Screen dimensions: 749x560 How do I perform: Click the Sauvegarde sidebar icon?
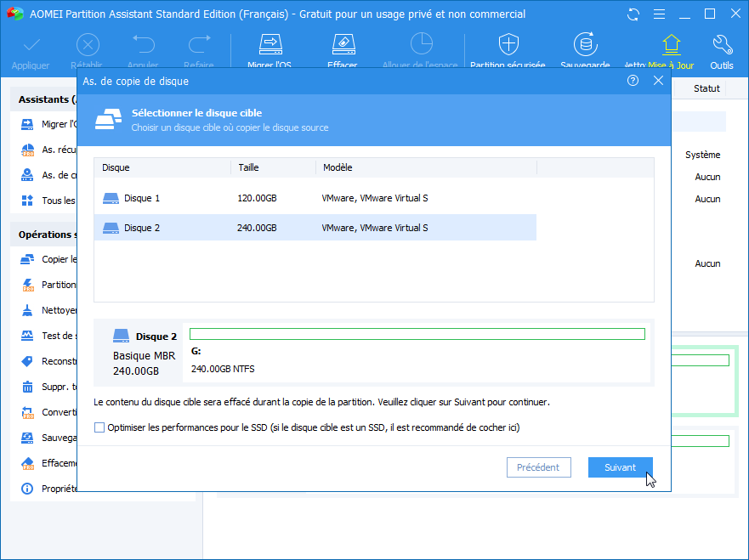tap(27, 438)
